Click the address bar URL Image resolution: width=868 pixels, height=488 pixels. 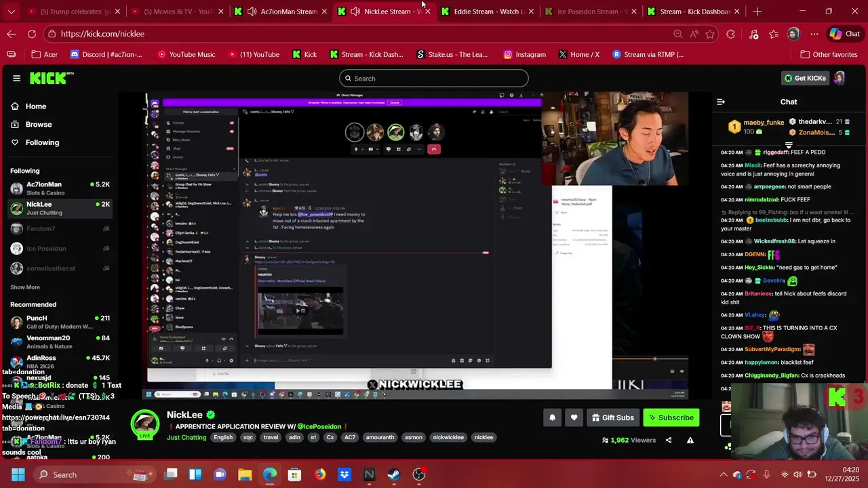click(x=102, y=34)
